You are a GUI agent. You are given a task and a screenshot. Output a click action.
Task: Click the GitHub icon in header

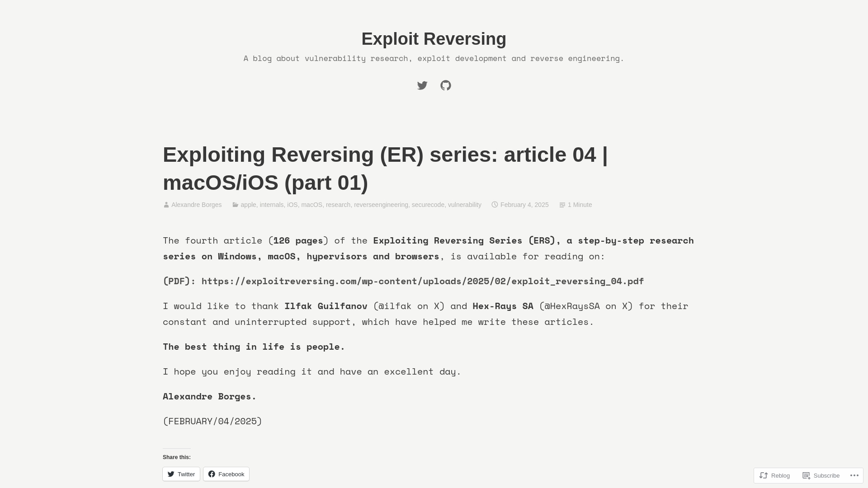pos(445,85)
